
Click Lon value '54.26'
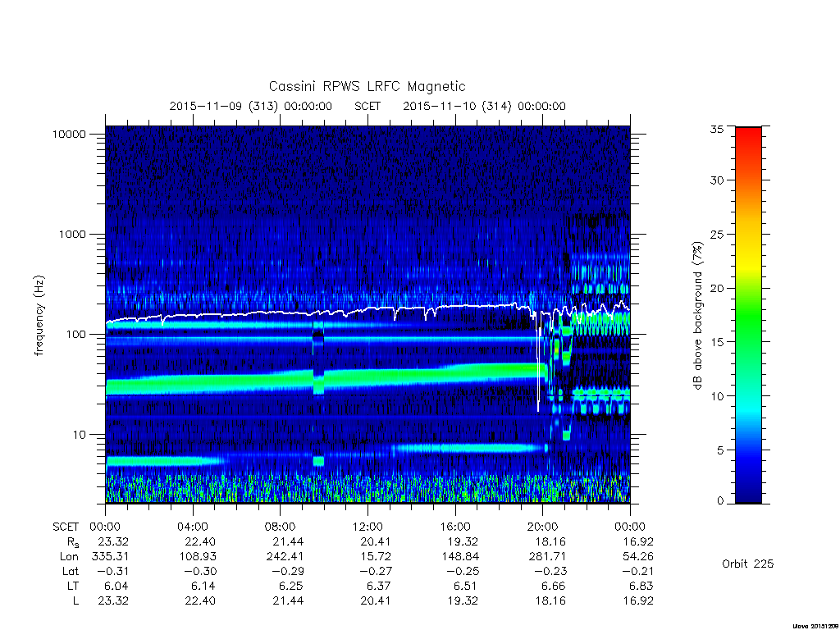click(638, 557)
